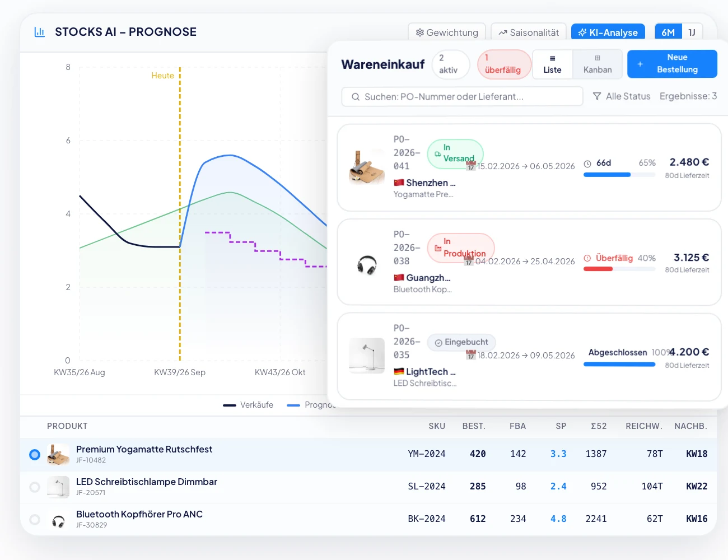The image size is (728, 560).
Task: Select the LED Schreibtischlampe Dimmbar radio button
Action: pyautogui.click(x=35, y=487)
